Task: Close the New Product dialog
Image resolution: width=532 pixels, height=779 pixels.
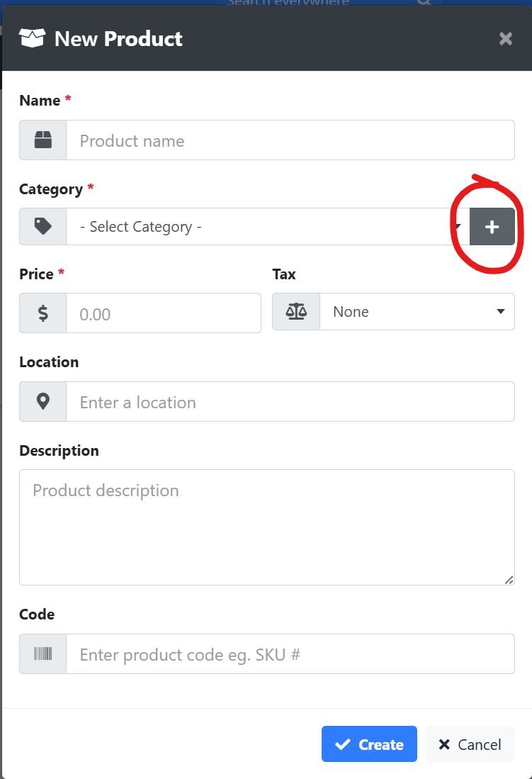Action: point(506,39)
